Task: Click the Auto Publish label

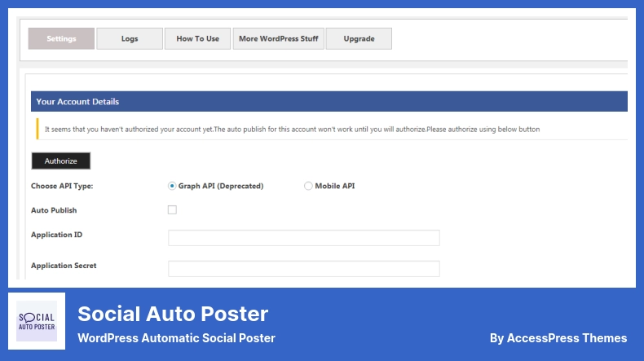Action: click(x=54, y=210)
